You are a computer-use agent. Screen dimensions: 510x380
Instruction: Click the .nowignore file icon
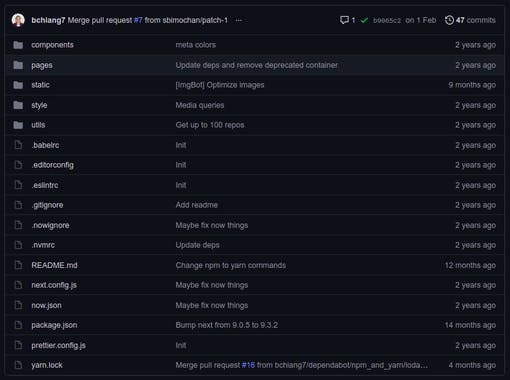18,225
